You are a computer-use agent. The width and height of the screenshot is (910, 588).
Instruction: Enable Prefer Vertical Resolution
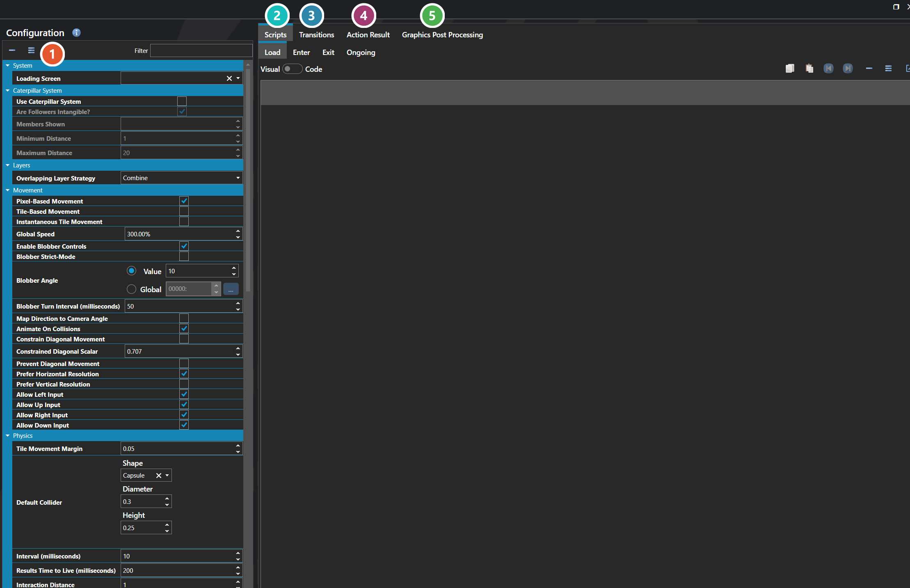click(x=184, y=384)
